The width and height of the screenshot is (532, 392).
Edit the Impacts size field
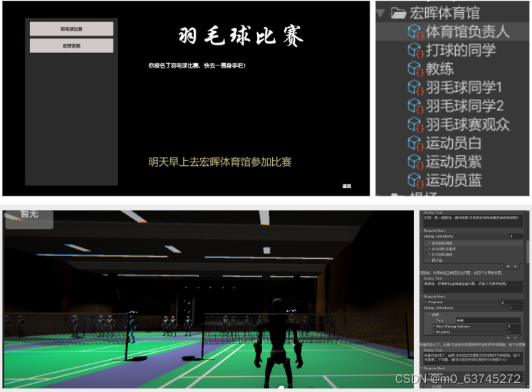[513, 332]
